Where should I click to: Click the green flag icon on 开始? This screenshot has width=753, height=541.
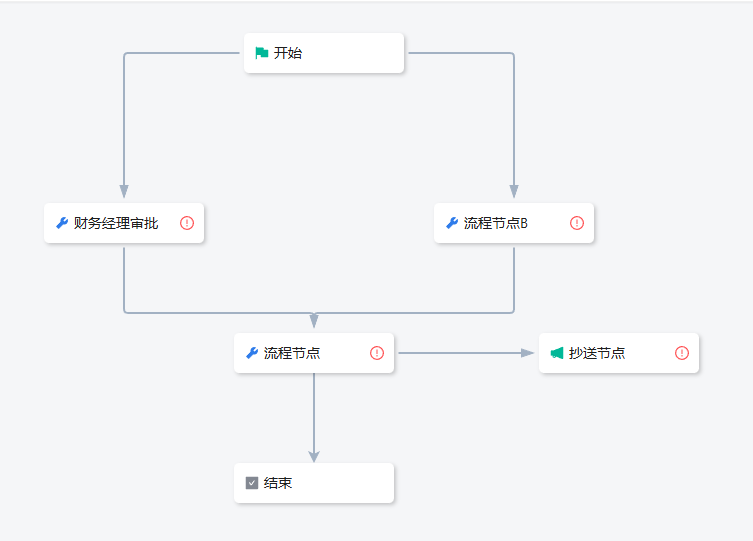coord(261,53)
